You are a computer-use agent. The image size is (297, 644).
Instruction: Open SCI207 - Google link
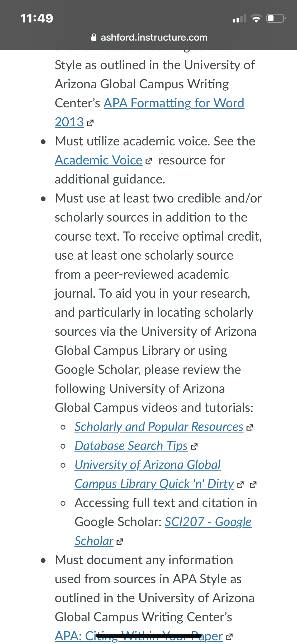[208, 522]
